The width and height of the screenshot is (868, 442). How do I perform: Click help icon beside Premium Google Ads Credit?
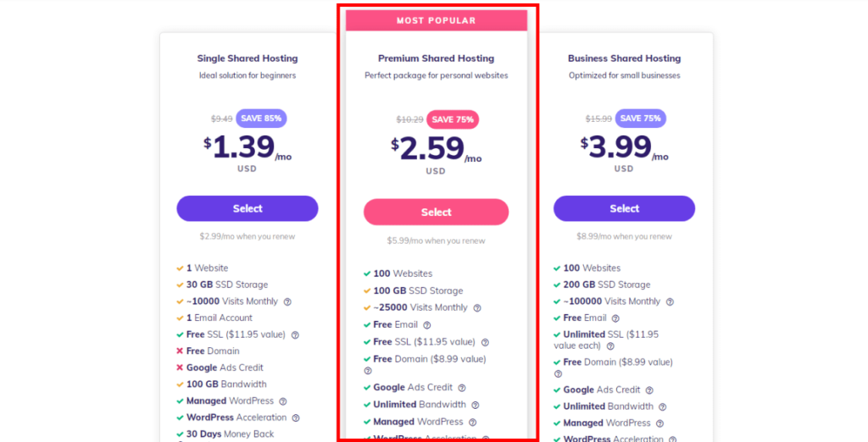tap(462, 389)
